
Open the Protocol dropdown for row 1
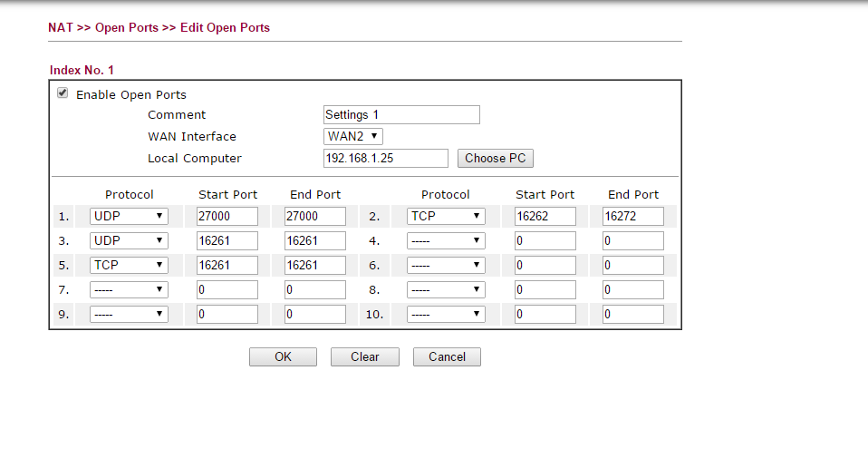(x=129, y=217)
